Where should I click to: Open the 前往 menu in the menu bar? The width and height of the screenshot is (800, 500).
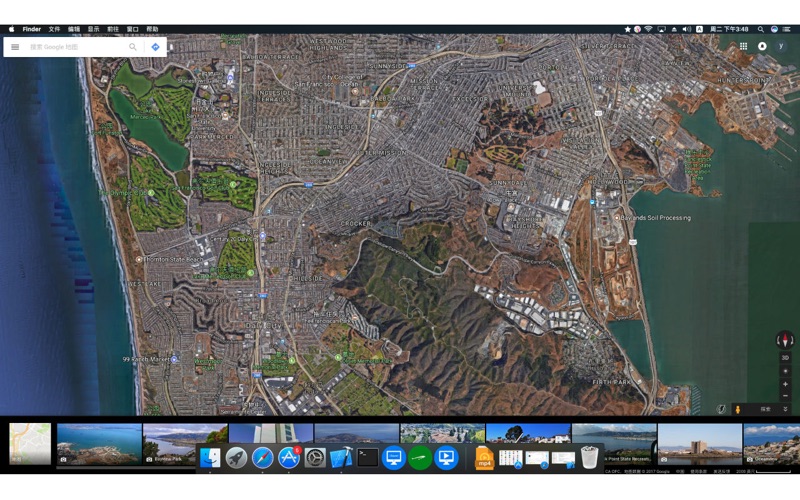113,29
